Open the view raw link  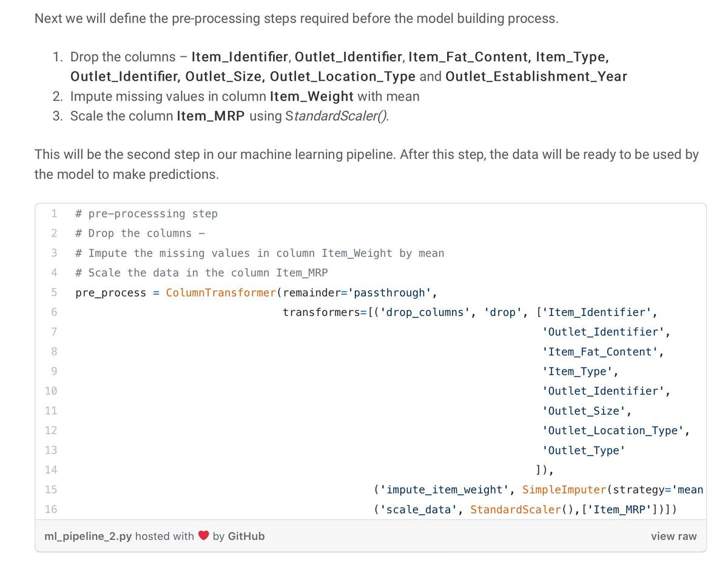tap(673, 536)
